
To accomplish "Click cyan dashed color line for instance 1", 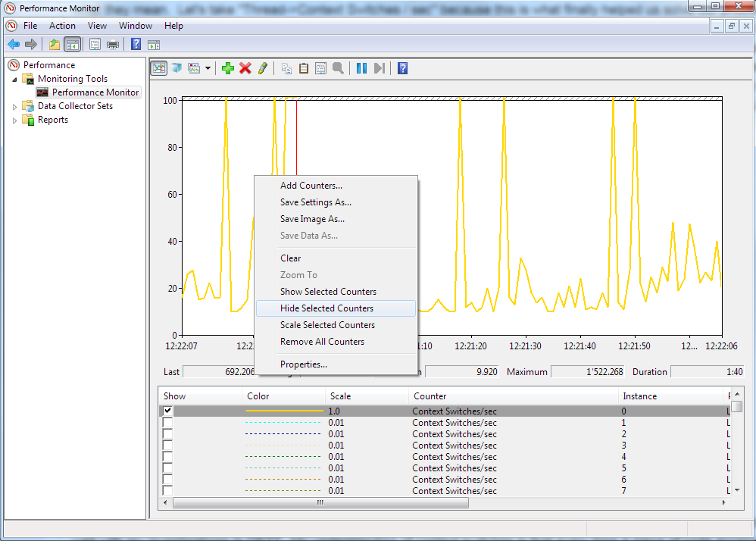I will 283,422.
